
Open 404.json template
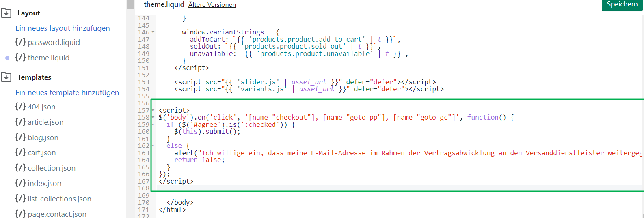[41, 107]
